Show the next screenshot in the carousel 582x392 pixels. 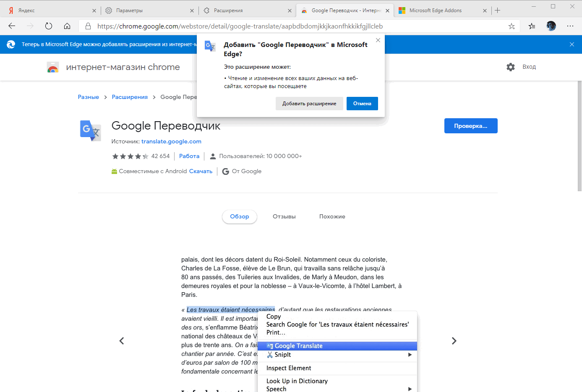[x=454, y=341]
